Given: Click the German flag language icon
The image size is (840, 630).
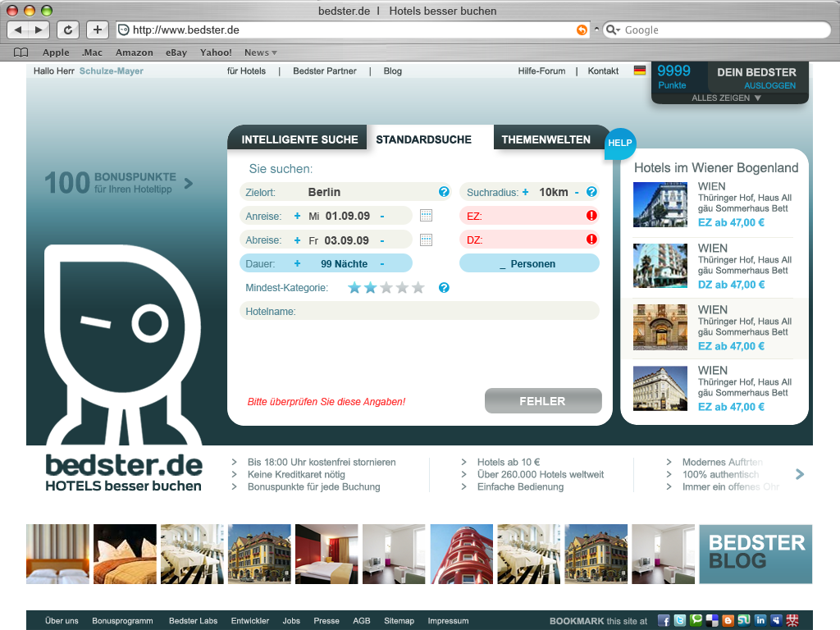Looking at the screenshot, I should coord(640,71).
